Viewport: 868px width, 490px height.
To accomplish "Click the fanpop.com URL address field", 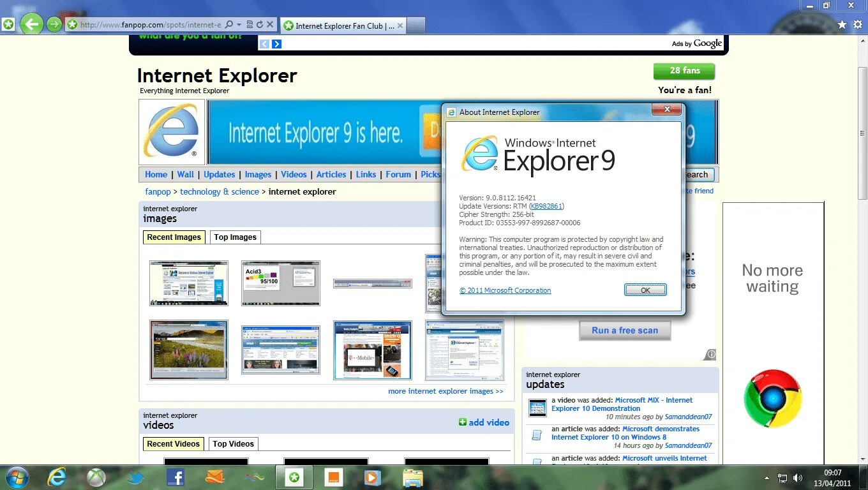I will [151, 25].
